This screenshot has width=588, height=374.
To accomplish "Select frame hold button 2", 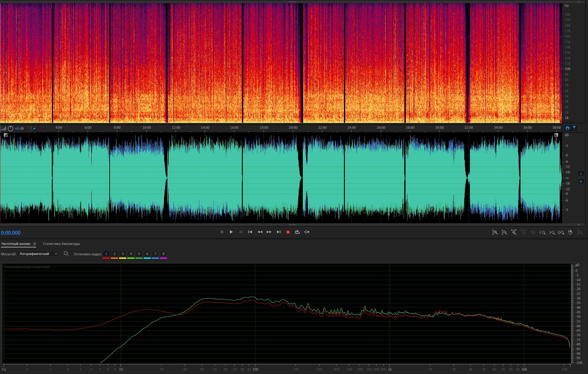I will pyautogui.click(x=114, y=254).
